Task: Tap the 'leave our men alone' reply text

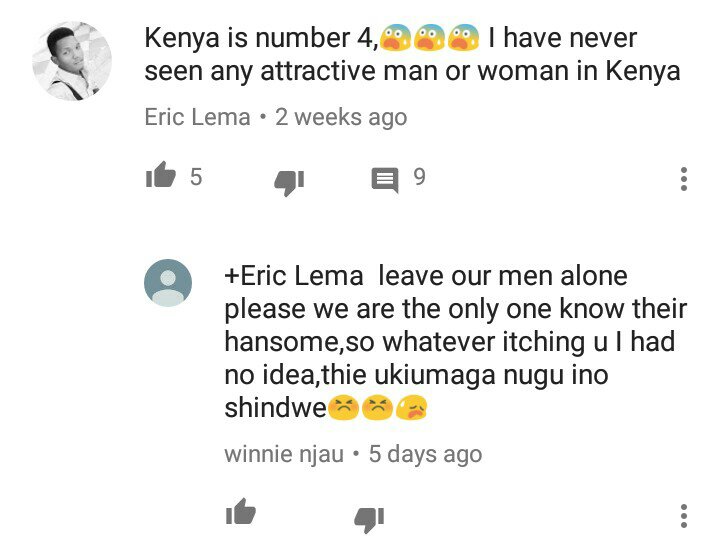Action: point(503,276)
